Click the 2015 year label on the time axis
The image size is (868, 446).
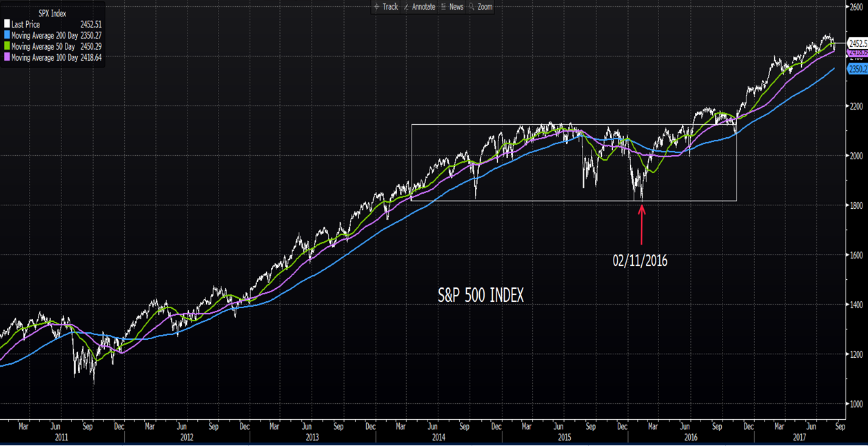[565, 437]
